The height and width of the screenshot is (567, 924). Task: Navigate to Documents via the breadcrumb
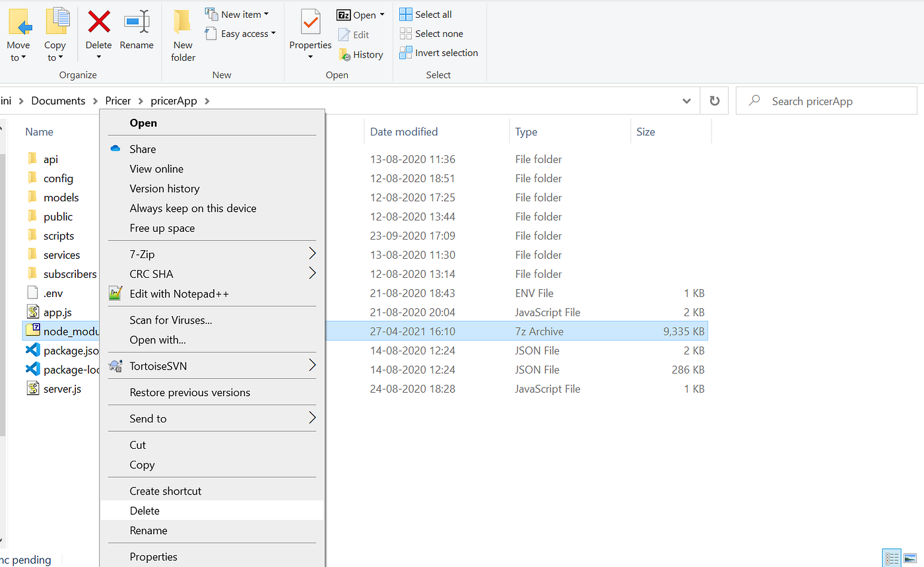pyautogui.click(x=58, y=100)
